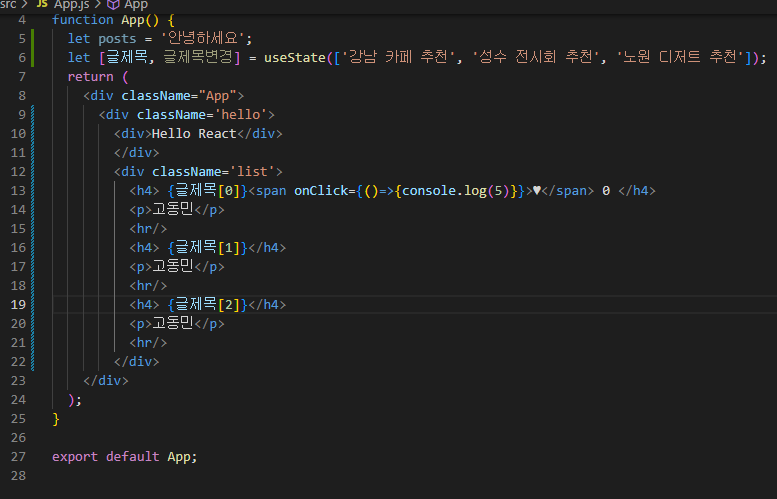Image resolution: width=777 pixels, height=499 pixels.
Task: Click the 'hello' class name string
Action: coord(241,114)
